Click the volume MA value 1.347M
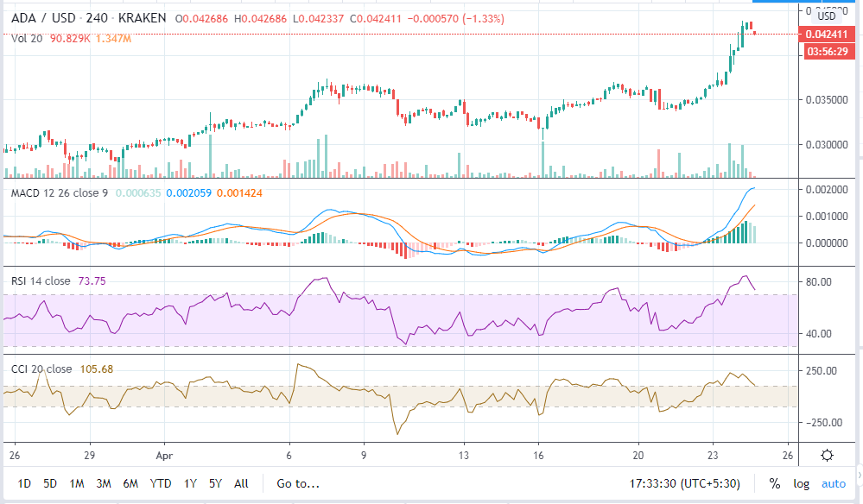 pos(113,39)
